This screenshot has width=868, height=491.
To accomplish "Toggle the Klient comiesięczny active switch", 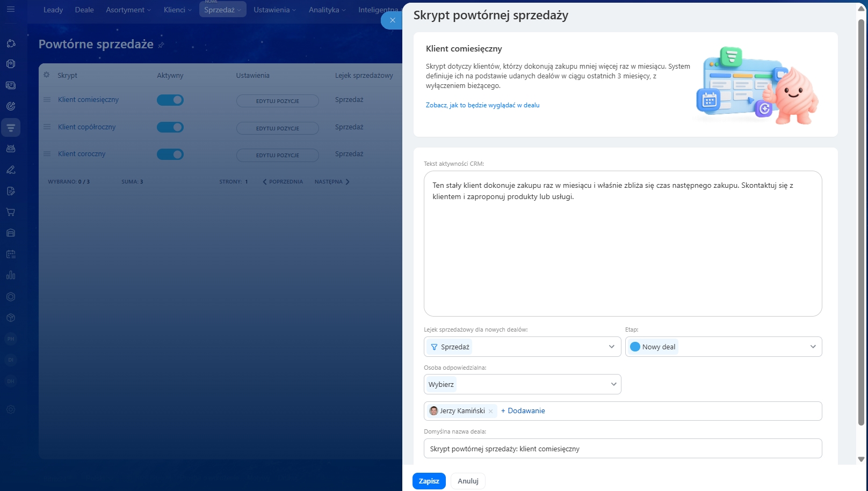I will click(x=170, y=100).
